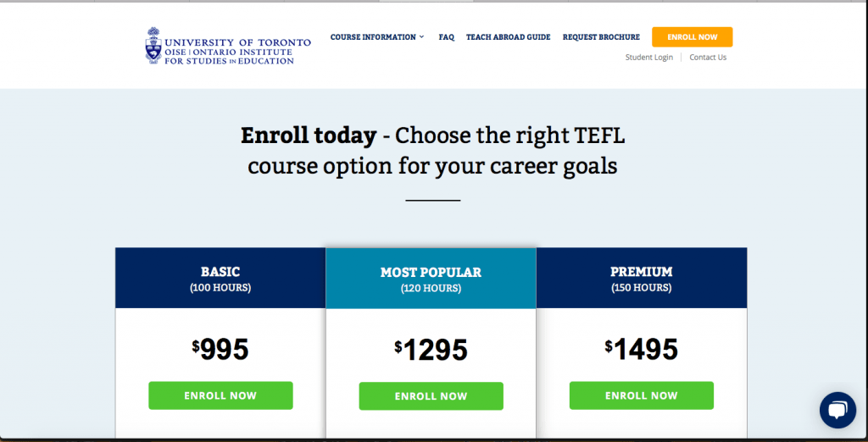Viewport: 868px width, 442px height.
Task: Select the Most Popular (120 Hours) header
Action: 431,279
